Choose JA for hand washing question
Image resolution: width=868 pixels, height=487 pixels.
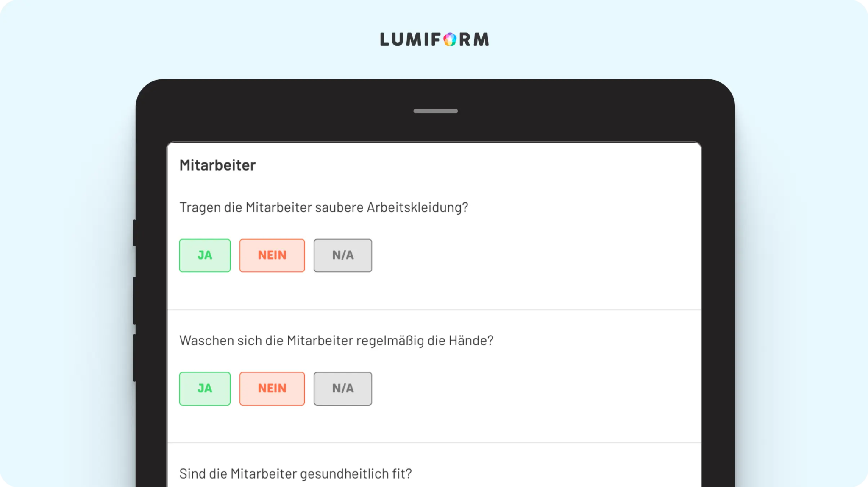pos(205,389)
